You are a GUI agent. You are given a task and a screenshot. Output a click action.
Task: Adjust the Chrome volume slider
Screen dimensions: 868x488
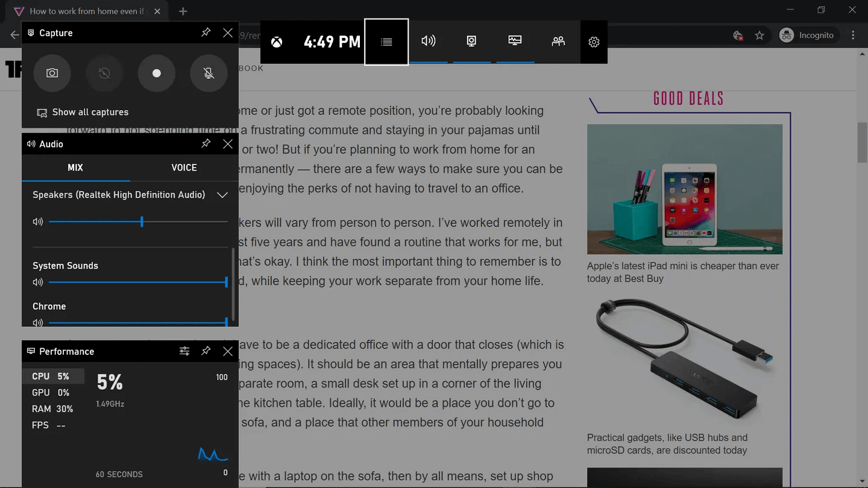pos(138,322)
